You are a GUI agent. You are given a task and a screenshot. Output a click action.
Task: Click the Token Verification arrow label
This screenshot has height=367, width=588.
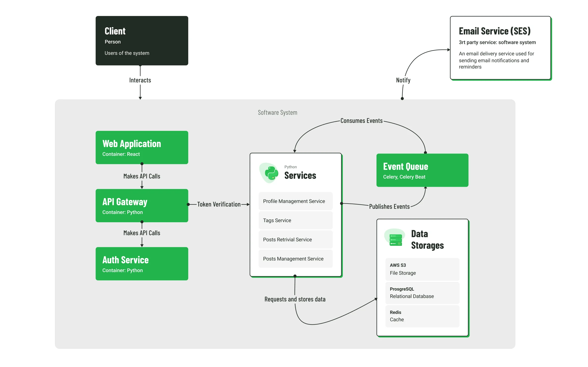(219, 204)
